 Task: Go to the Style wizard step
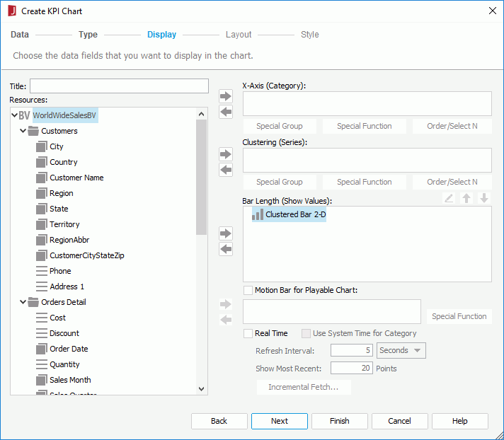[310, 35]
